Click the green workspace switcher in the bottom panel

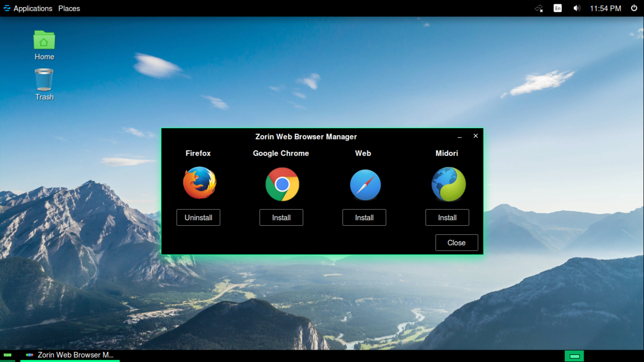pos(574,356)
